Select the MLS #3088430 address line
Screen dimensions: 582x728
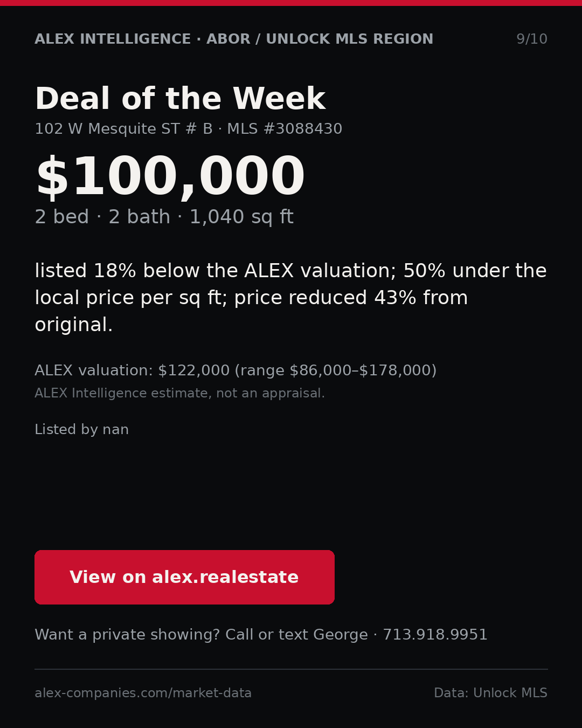188,129
